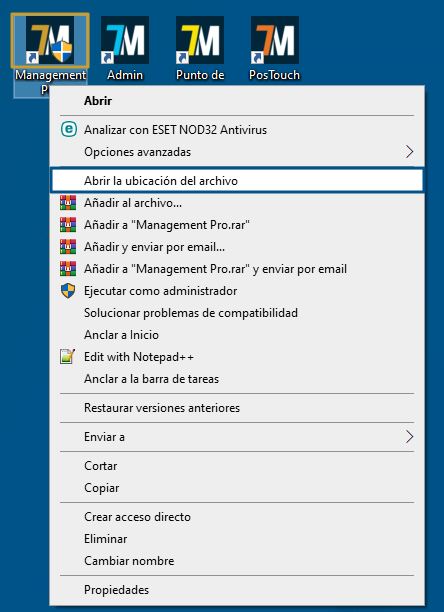
Task: Click the shield icon for Ejecutar como administrador
Action: click(x=68, y=291)
